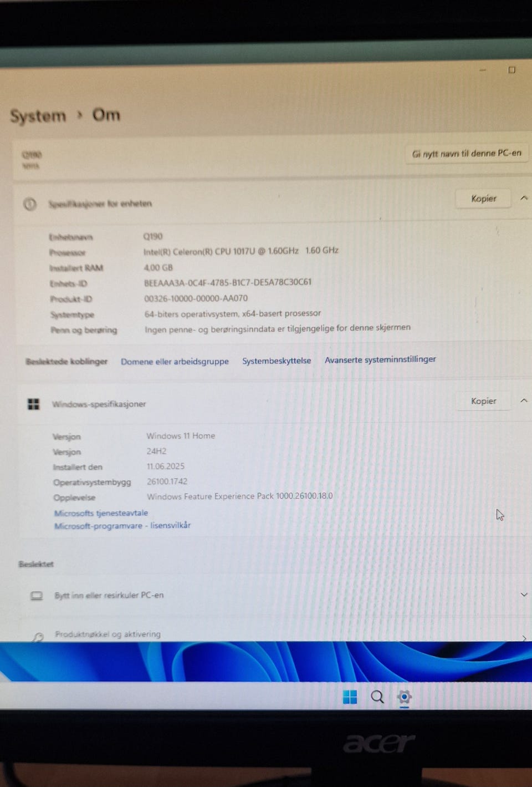
Task: Open Microsoft-programvare lisensvilkår link
Action: click(122, 525)
